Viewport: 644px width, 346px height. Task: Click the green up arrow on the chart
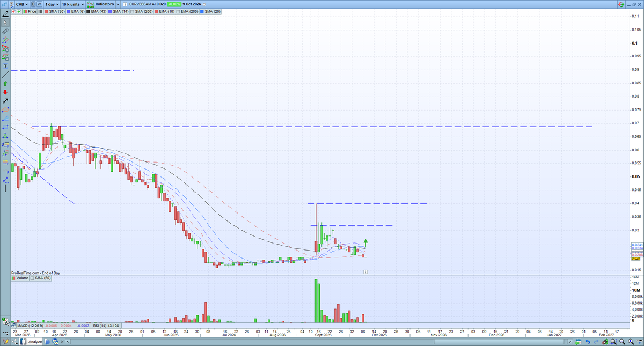[365, 242]
